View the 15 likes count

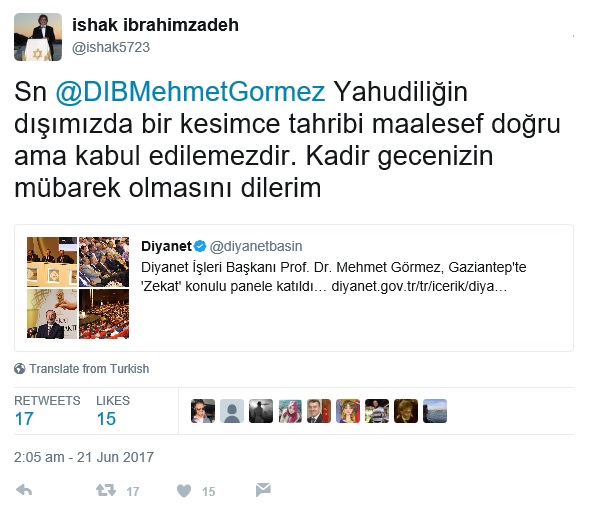[106, 419]
